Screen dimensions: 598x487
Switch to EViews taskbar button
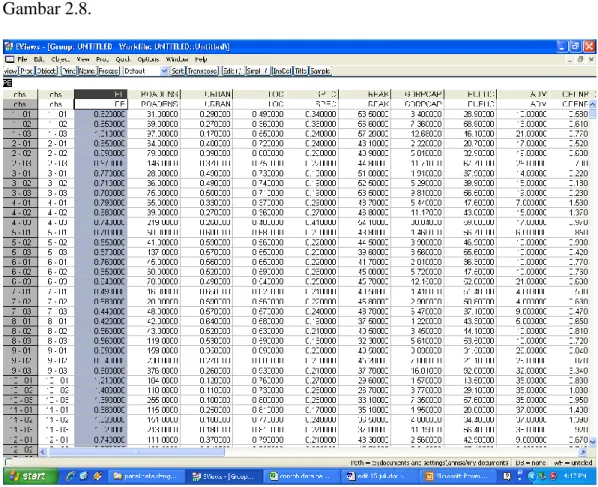point(224,476)
